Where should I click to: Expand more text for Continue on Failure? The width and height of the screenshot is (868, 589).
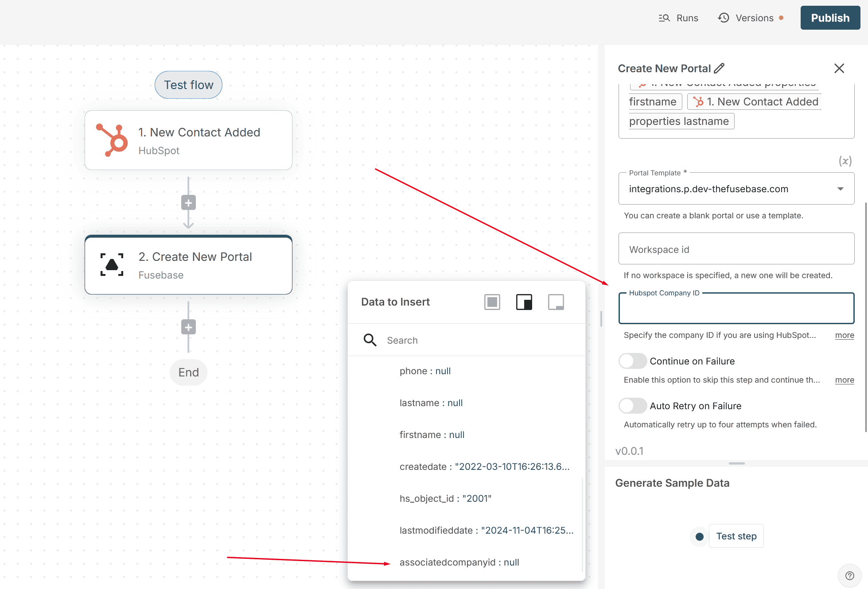click(x=844, y=380)
